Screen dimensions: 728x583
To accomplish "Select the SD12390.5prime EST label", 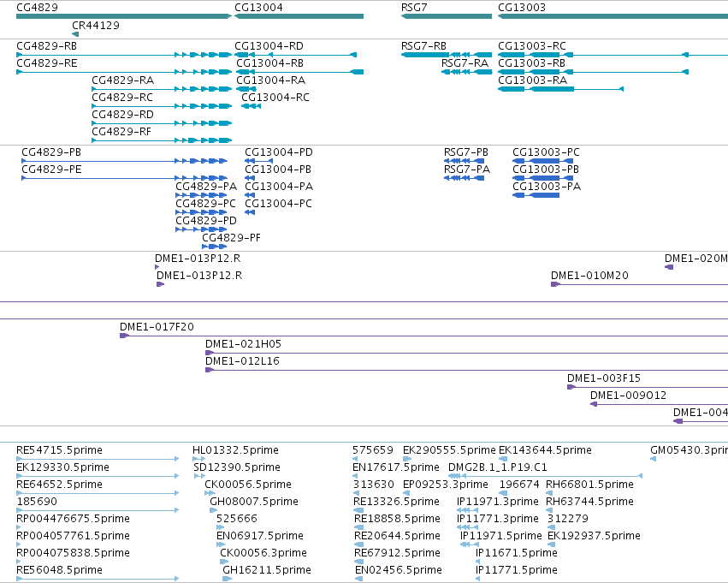I will (x=237, y=467).
